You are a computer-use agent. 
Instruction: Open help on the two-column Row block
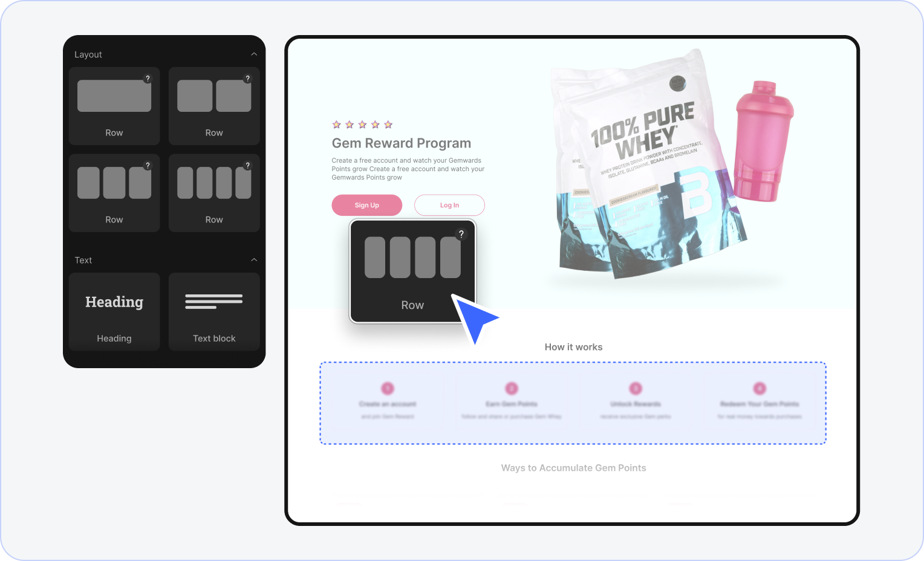(x=247, y=79)
